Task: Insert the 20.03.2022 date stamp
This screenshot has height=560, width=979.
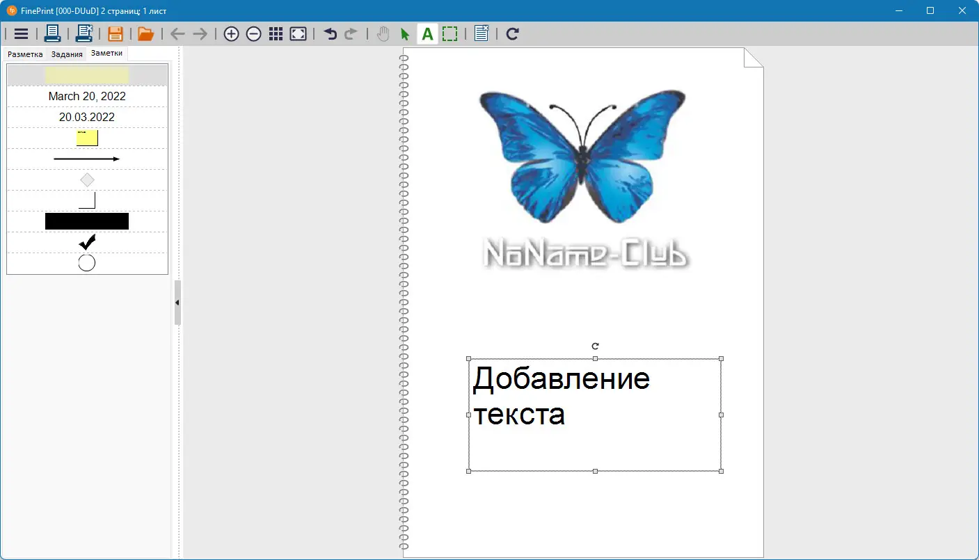Action: coord(87,117)
